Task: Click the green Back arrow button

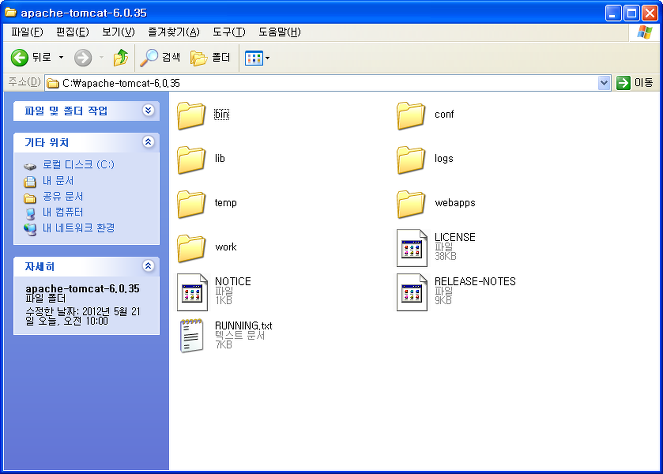Action: tap(19, 58)
